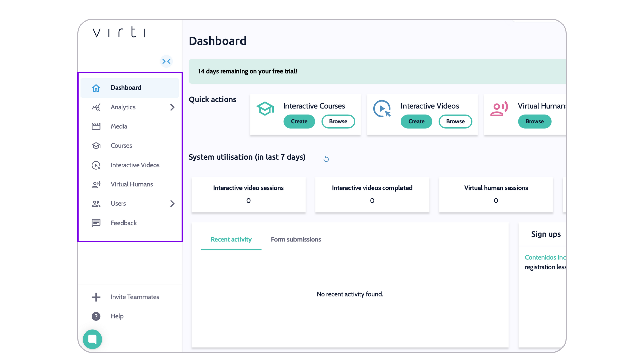The image size is (644, 362).
Task: Open Virtual Humans via its speaking-person icon
Action: (96, 184)
